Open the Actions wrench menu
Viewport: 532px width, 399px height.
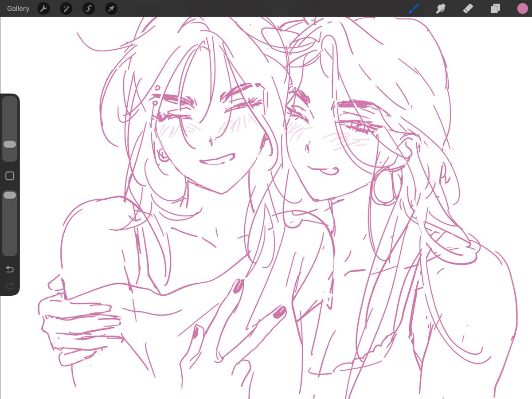tap(43, 8)
